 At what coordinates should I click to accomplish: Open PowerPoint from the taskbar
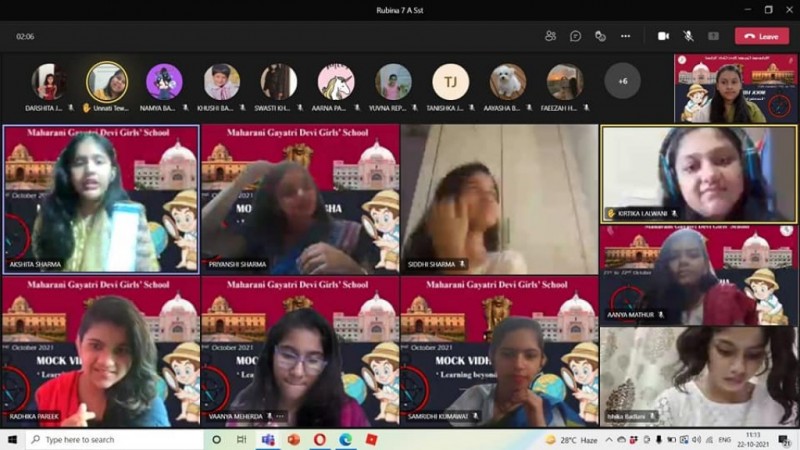pos(294,439)
